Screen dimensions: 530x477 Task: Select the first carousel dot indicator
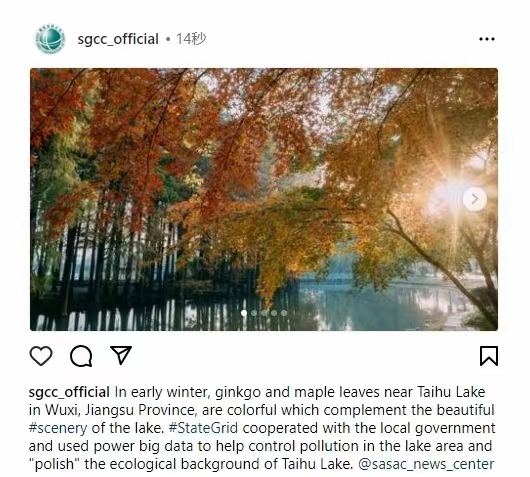(x=244, y=313)
